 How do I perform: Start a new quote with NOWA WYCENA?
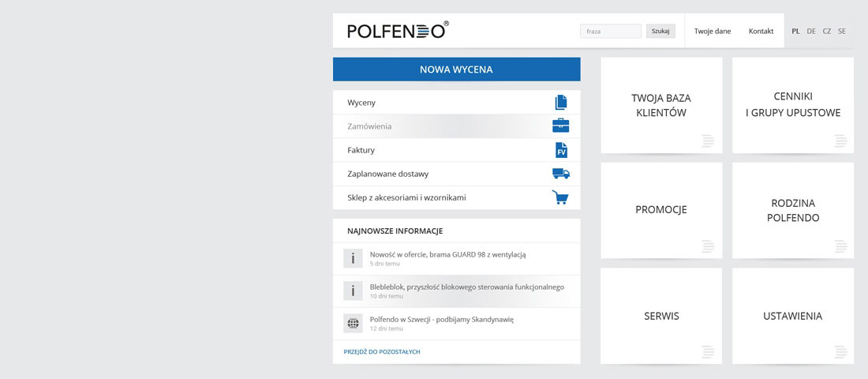(x=456, y=69)
